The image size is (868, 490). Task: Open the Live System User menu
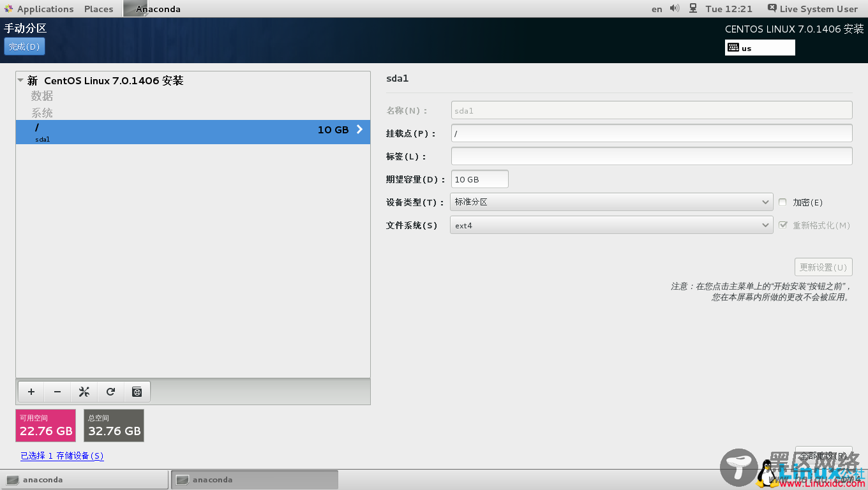point(812,9)
